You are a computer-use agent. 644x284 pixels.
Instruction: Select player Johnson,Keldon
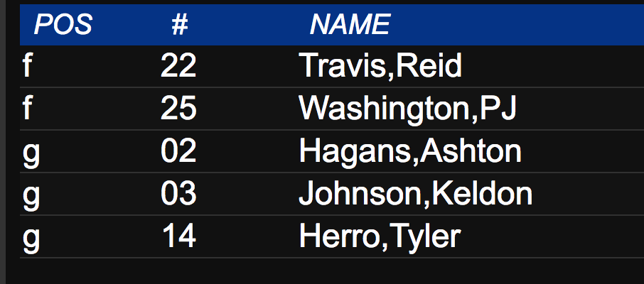click(x=415, y=194)
